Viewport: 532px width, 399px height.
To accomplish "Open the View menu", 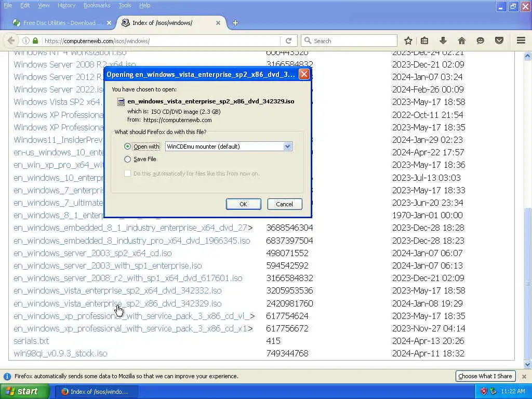I will click(x=44, y=5).
